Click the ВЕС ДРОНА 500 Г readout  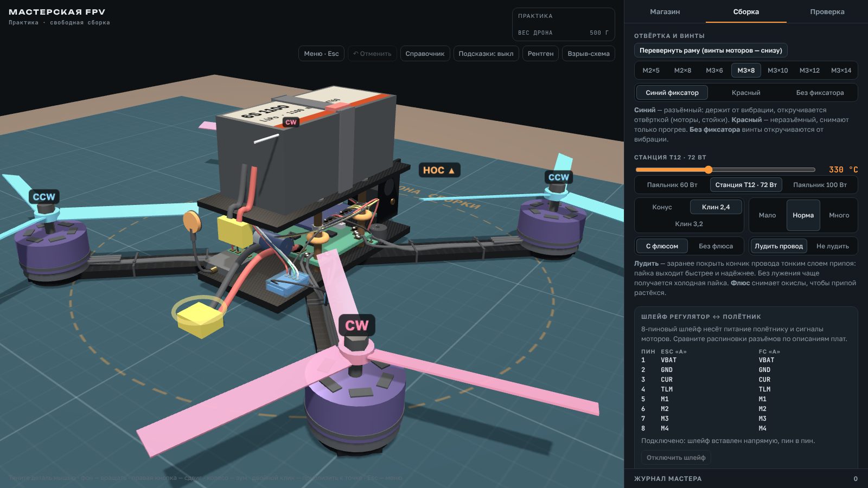coord(563,33)
